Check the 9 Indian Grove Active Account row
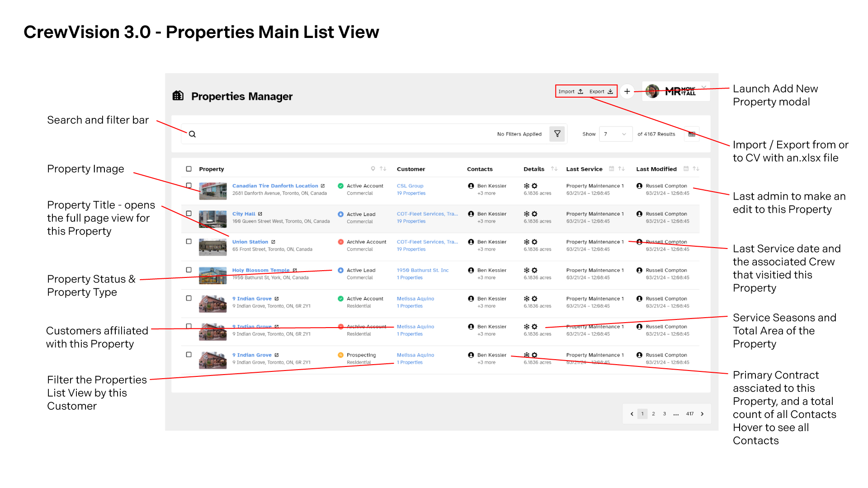 click(189, 298)
